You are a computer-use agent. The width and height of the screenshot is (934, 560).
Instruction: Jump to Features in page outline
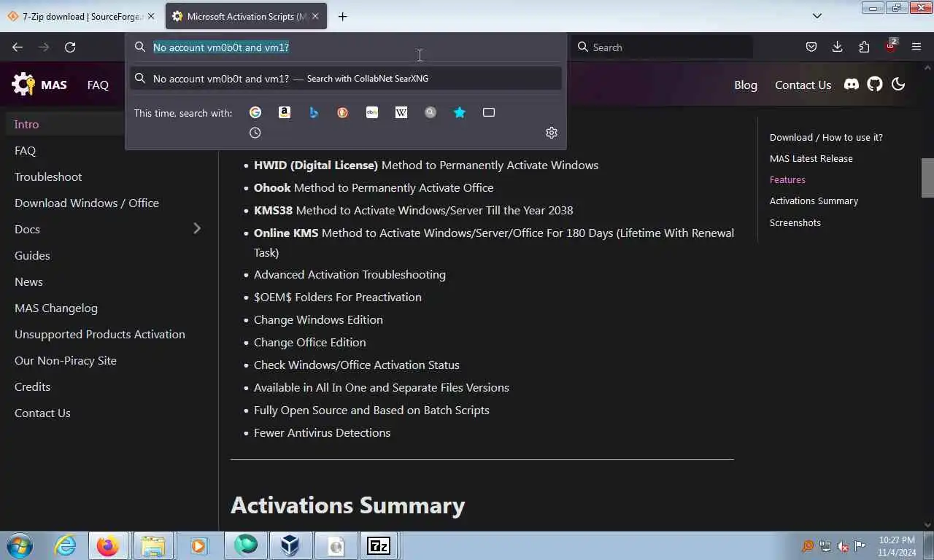click(x=787, y=179)
